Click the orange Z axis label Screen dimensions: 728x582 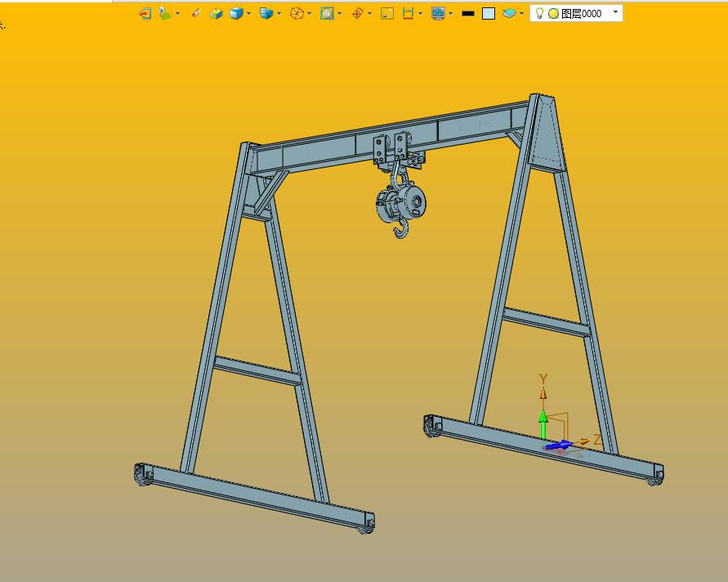597,439
